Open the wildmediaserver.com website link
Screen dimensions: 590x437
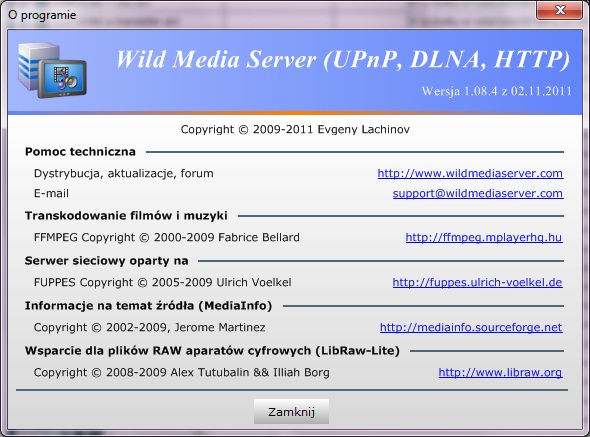tap(470, 173)
